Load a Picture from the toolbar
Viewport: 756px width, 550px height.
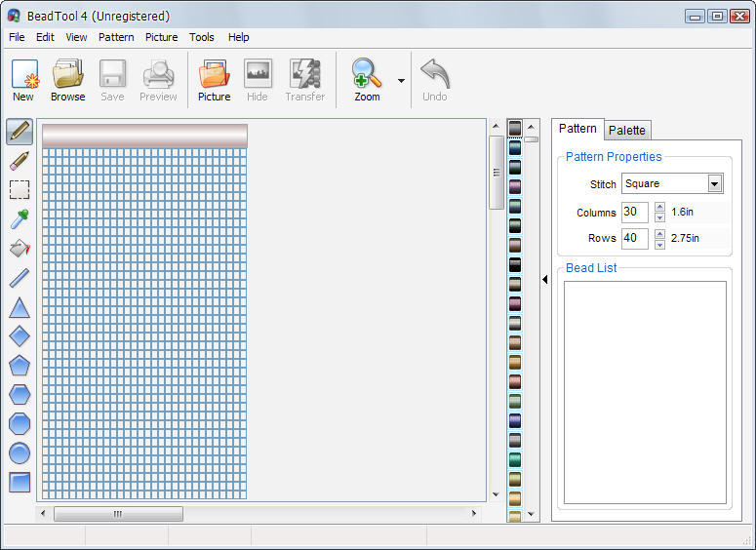click(x=214, y=80)
